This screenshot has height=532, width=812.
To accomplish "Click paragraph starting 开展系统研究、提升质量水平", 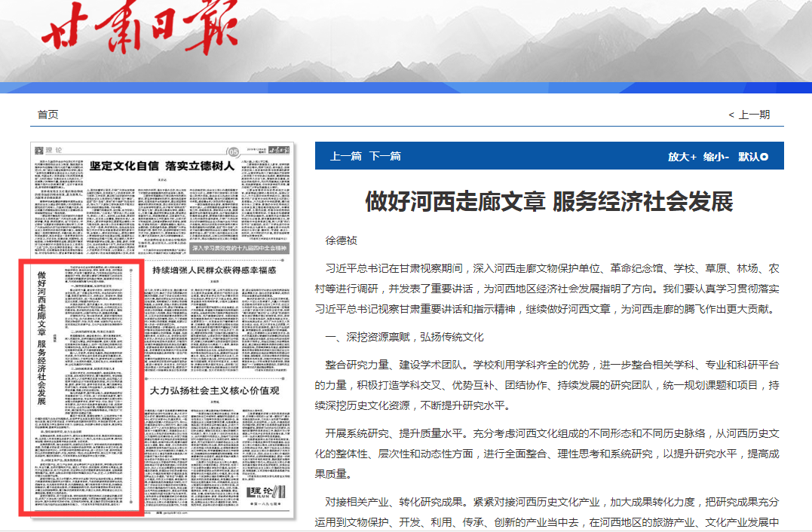I will coord(547,454).
